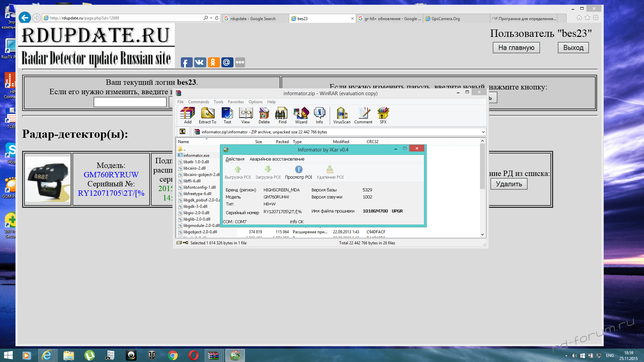Open browser favorites star icon
Viewport: 644px width, 362px height.
(587, 18)
